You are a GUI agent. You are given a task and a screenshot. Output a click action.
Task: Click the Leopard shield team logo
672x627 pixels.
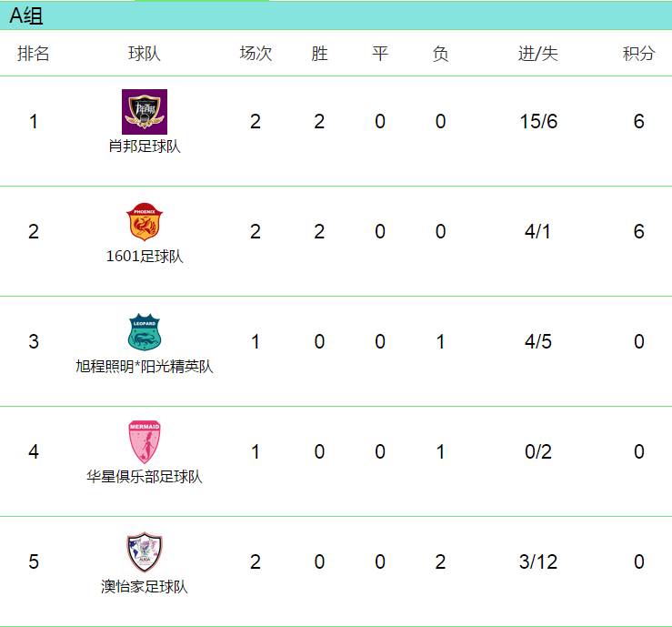145,332
